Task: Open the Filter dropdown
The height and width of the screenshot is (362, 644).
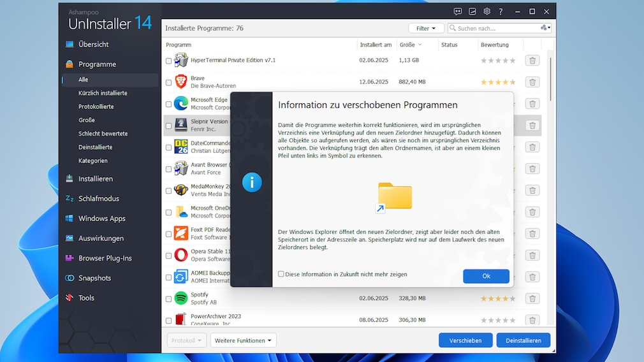Action: 426,29
